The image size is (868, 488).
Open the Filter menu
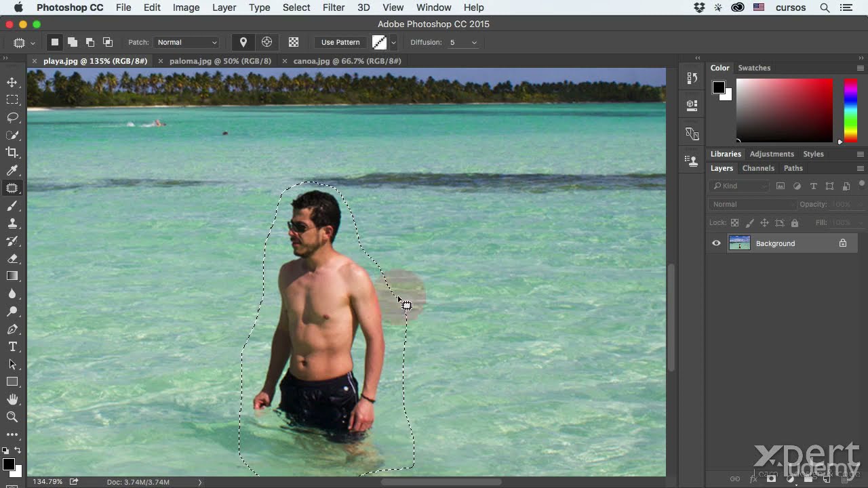(x=334, y=7)
